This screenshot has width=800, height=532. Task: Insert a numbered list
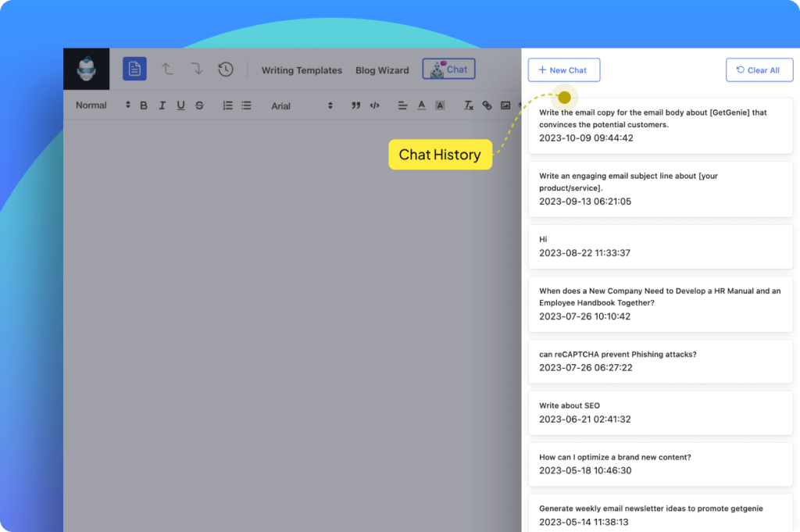point(227,105)
